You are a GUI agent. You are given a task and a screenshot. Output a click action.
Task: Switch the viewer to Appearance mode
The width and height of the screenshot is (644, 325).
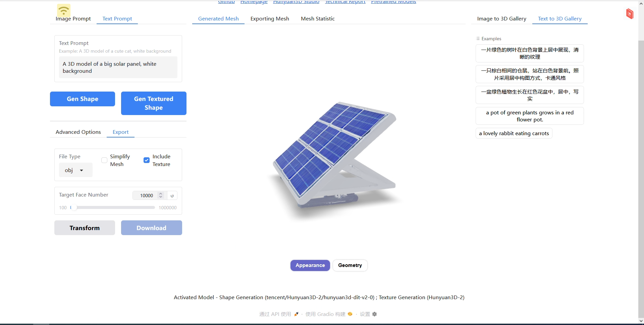coord(310,265)
